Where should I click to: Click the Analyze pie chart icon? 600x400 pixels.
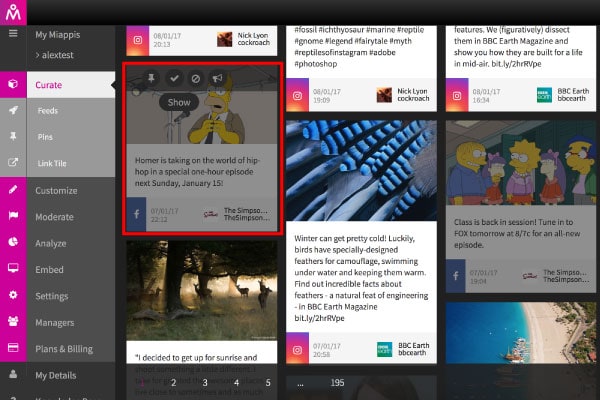(13, 242)
